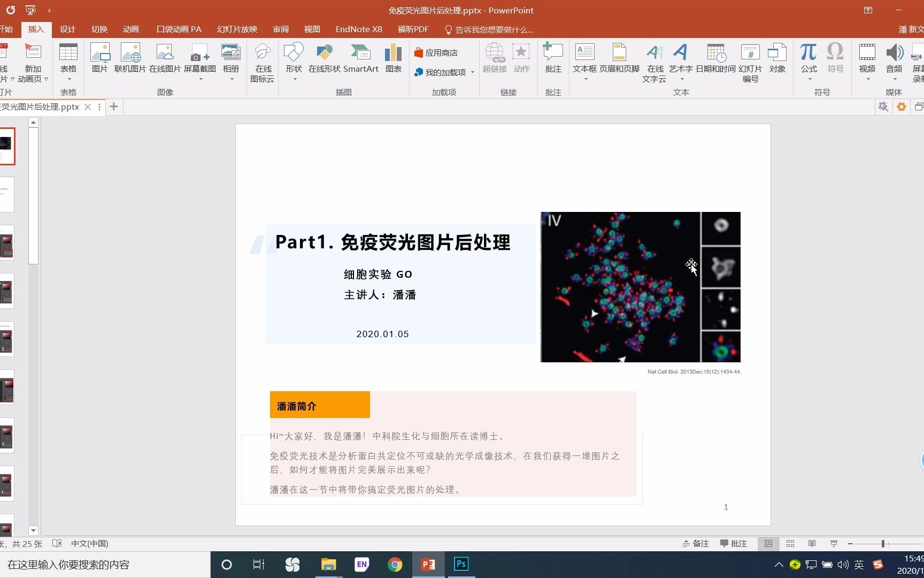Screen dimensions: 924x578
Task: Adjust the zoom slider handle
Action: click(x=883, y=544)
